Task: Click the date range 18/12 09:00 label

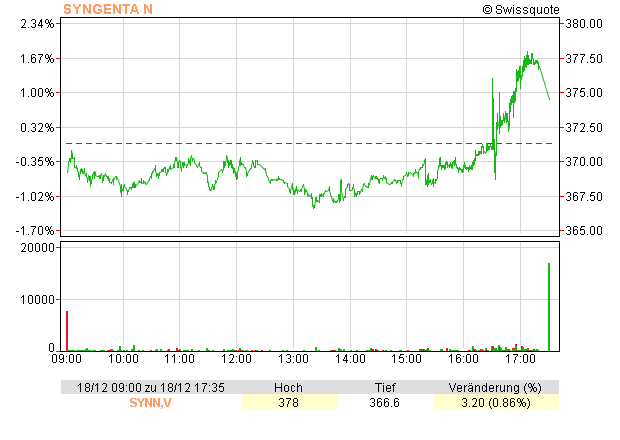Action: pos(150,387)
